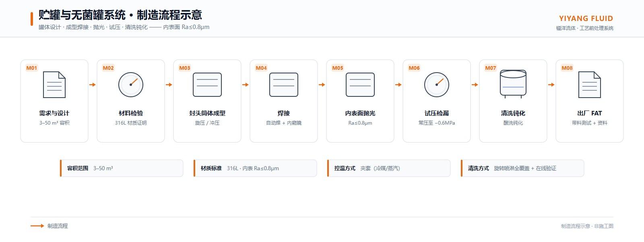Image resolution: width=644 pixels, height=242 pixels.
Task: Click the M07 step badge
Action: pos(491,68)
